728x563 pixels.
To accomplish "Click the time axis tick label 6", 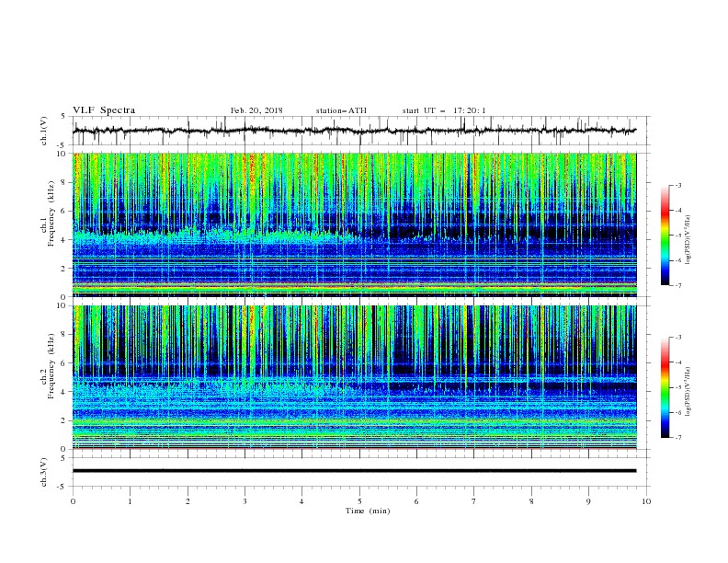I will coord(416,501).
